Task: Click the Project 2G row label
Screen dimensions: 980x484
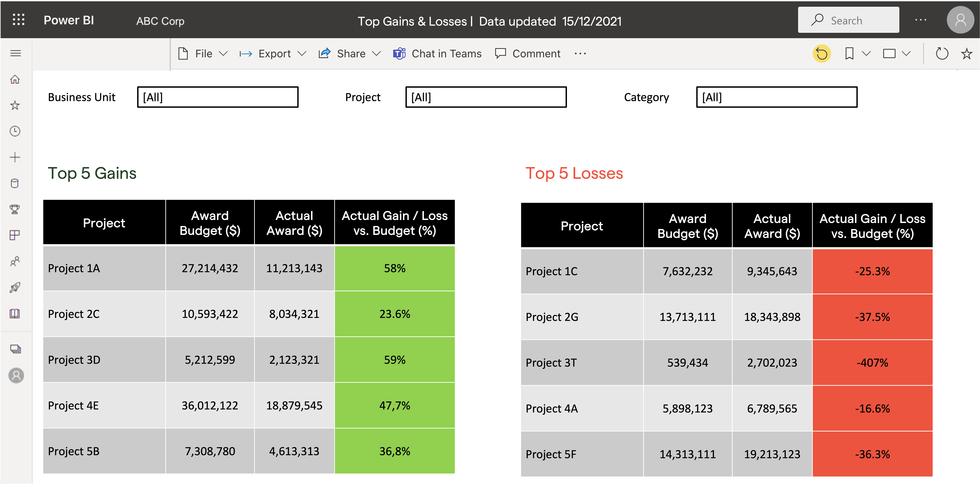Action: pos(552,317)
